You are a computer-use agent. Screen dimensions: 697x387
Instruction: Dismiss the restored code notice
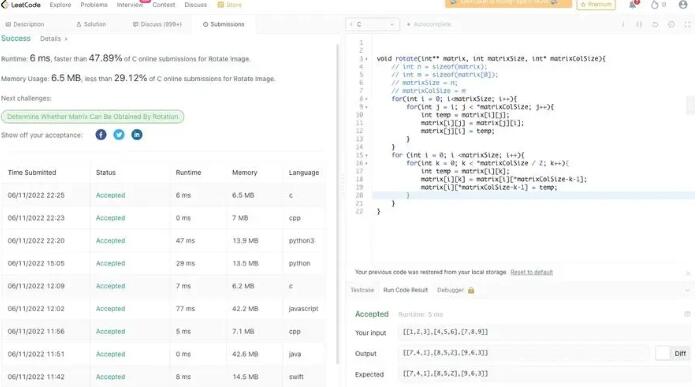[x=688, y=272]
